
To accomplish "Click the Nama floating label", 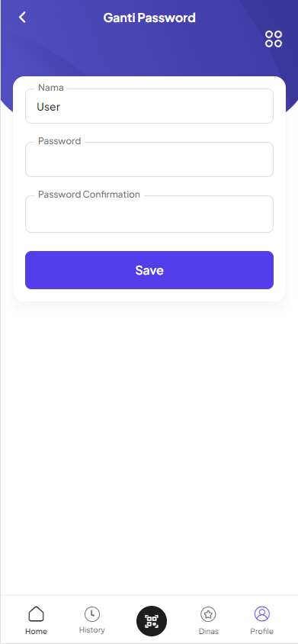I will click(51, 88).
